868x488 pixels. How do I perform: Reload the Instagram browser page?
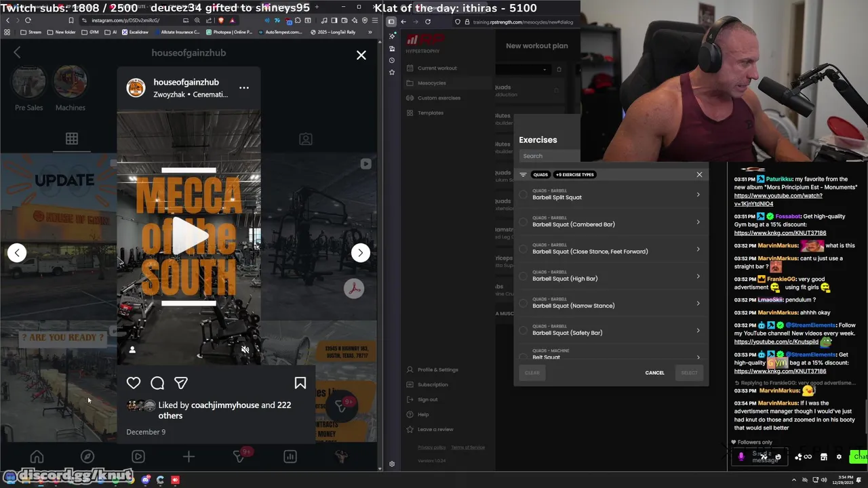28,20
